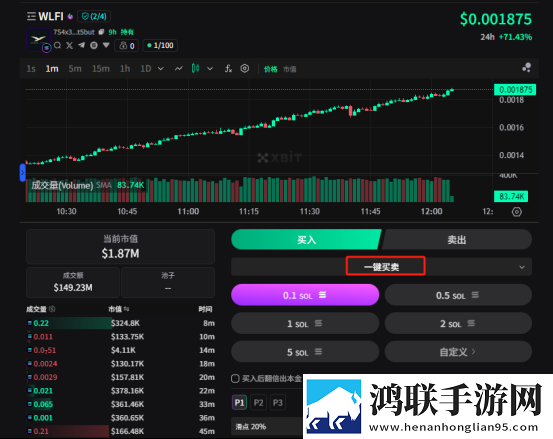
Task: Select the 1m timeframe
Action: click(x=52, y=68)
